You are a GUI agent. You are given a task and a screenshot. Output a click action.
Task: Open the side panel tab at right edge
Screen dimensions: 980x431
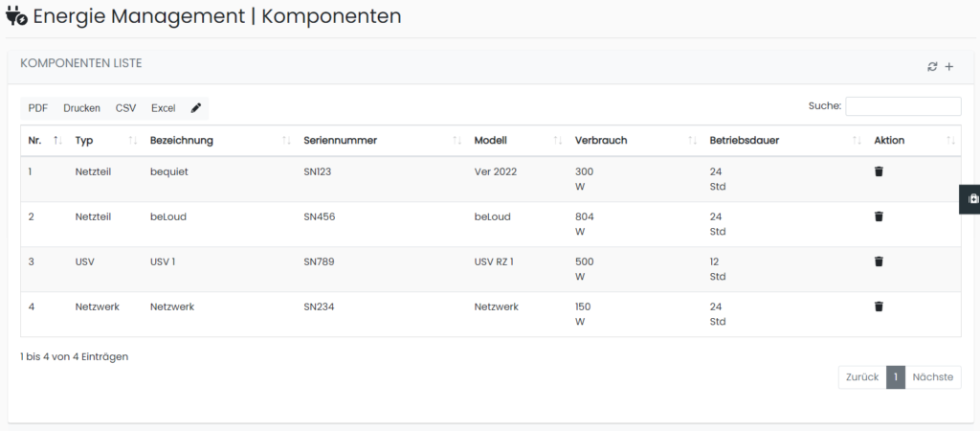[x=970, y=199]
